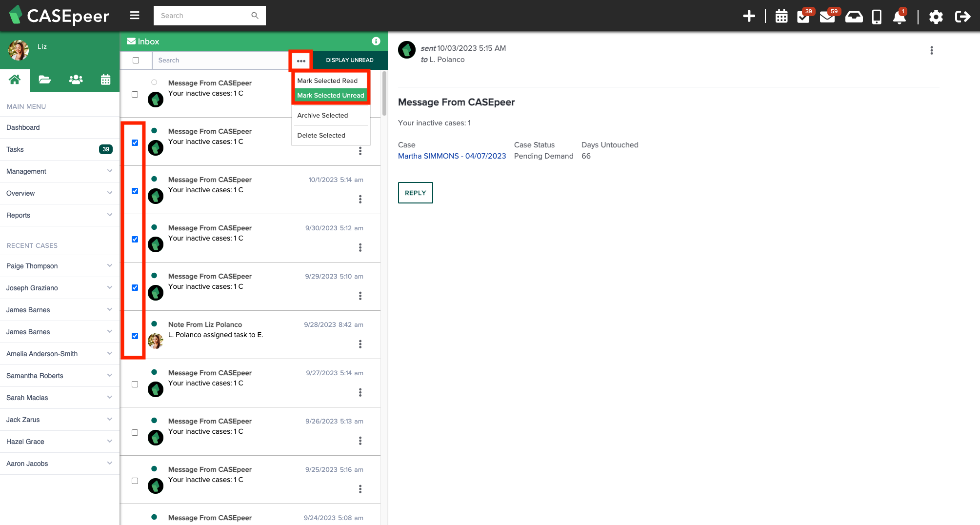The width and height of the screenshot is (980, 525).
Task: Uncheck the 9/29/2023 message checkbox
Action: [135, 288]
